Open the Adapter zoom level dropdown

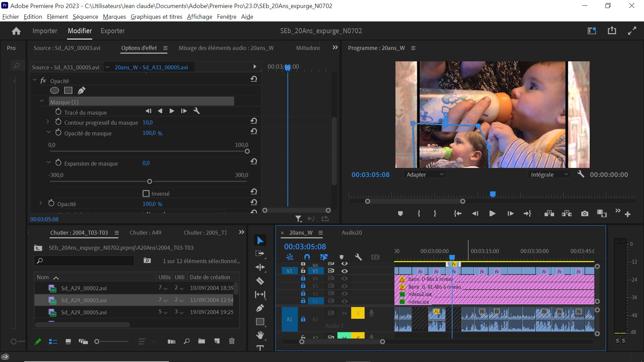(x=425, y=174)
